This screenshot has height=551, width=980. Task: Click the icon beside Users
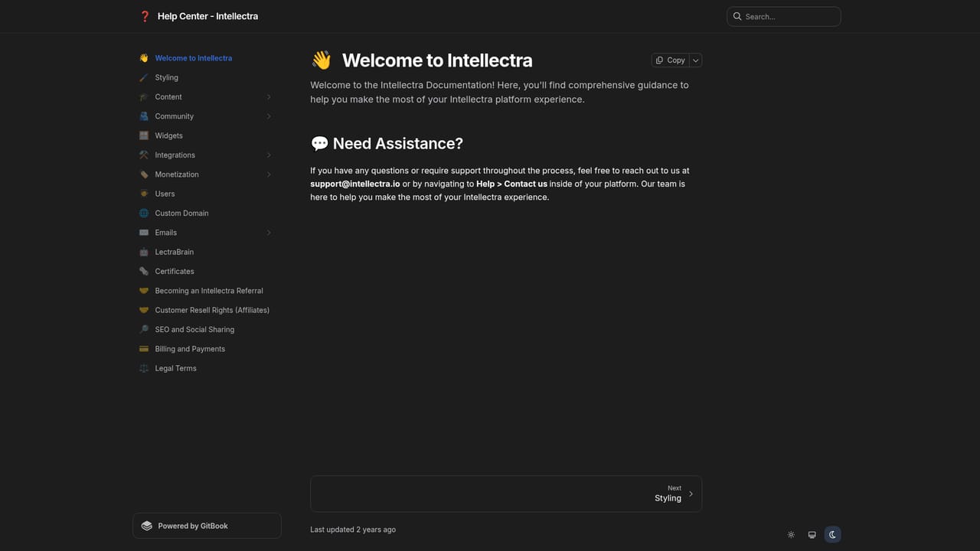coord(144,194)
